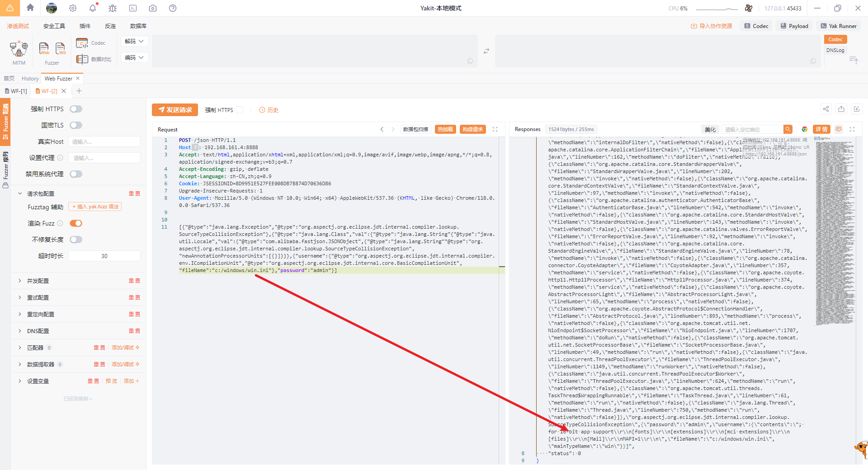
Task: Expand the 重试配置 section
Action: (x=20, y=297)
